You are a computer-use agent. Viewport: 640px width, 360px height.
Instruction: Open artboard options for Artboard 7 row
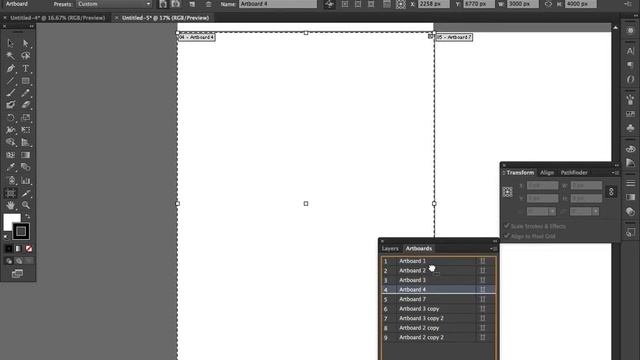[482, 299]
